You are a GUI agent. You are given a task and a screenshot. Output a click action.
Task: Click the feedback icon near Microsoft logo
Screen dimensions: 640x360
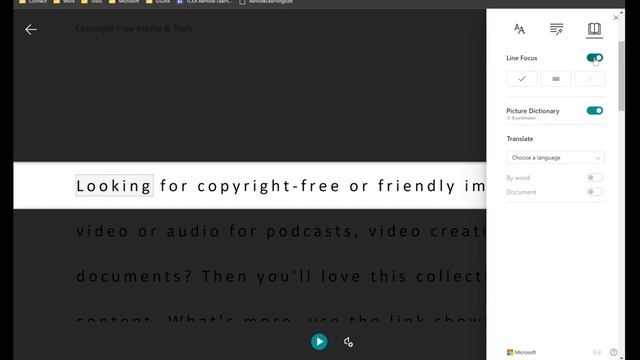(597, 352)
